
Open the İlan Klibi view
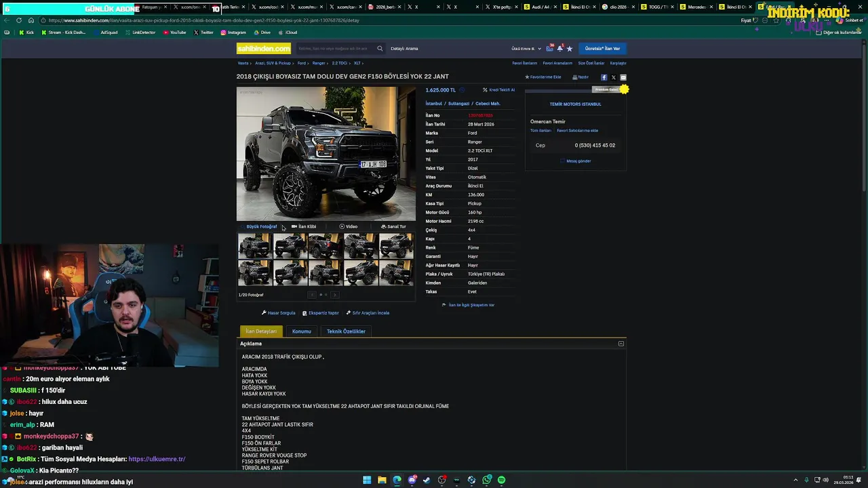click(x=304, y=226)
